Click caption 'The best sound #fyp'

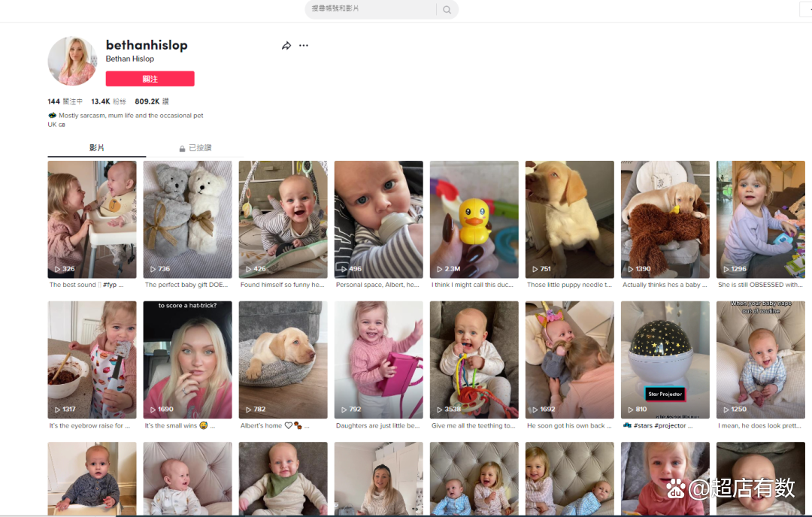point(86,285)
